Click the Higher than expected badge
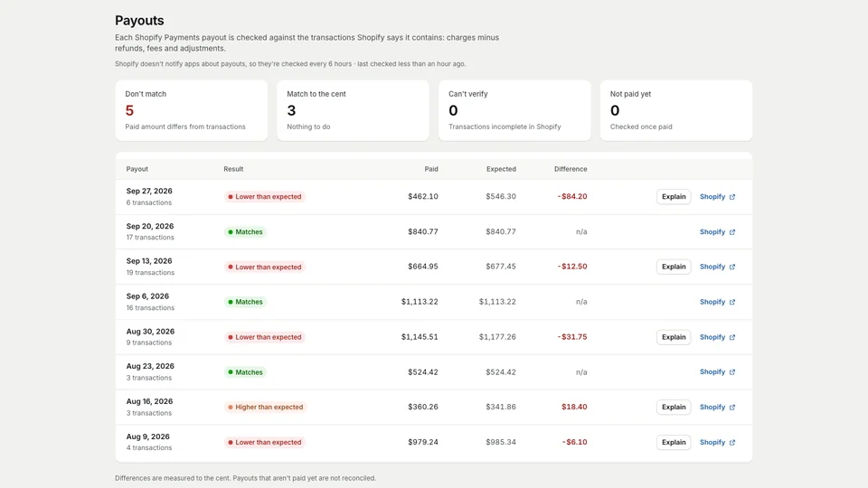 point(266,408)
